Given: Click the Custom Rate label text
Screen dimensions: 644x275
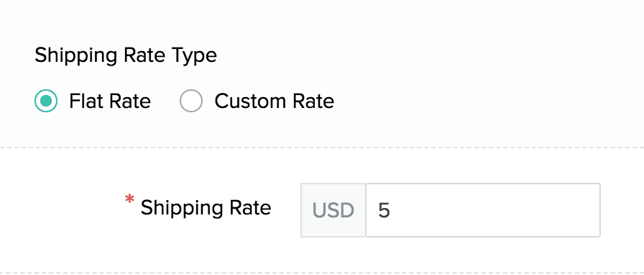Looking at the screenshot, I should tap(275, 102).
